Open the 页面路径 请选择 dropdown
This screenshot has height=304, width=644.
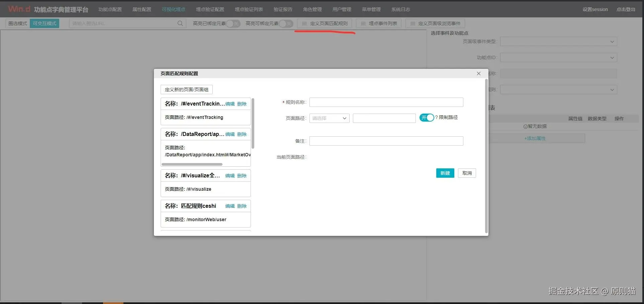click(330, 118)
